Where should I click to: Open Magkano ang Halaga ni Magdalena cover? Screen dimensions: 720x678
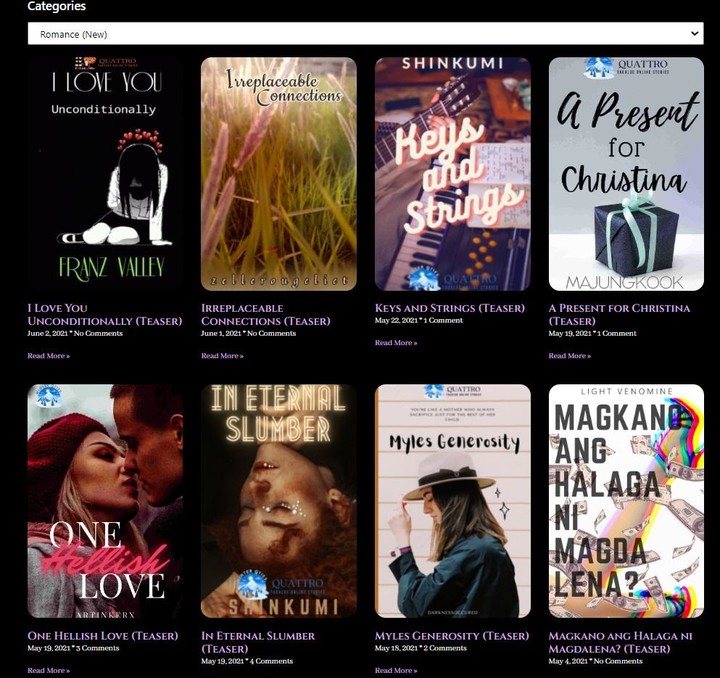[626, 501]
